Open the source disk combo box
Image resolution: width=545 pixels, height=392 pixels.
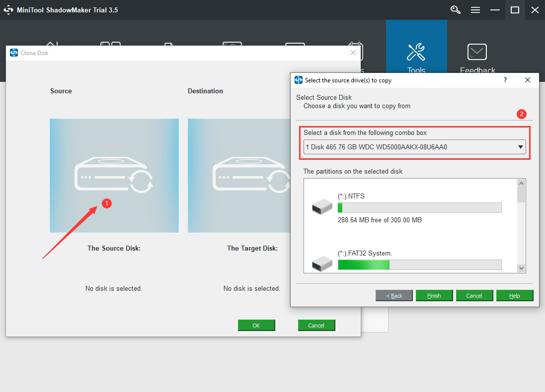414,147
